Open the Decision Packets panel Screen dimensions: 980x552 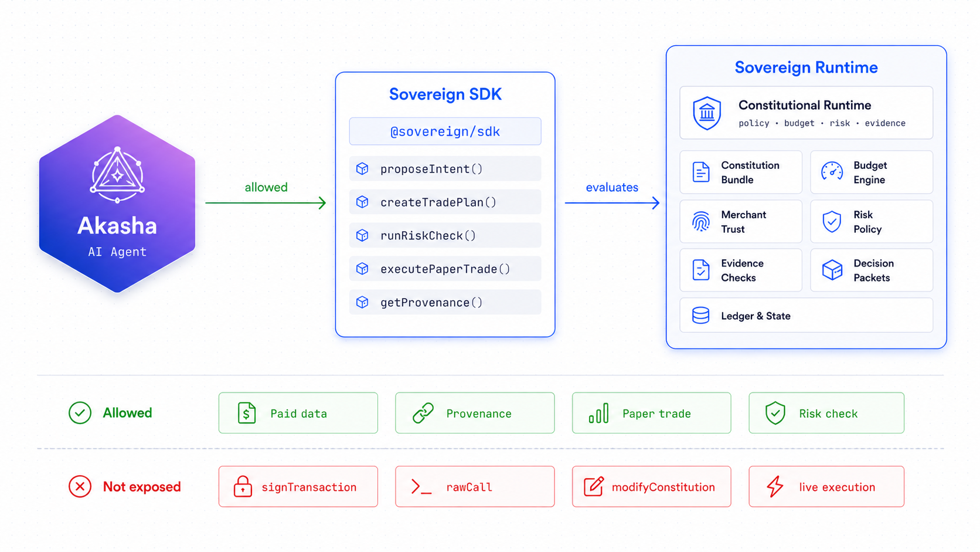pyautogui.click(x=871, y=270)
